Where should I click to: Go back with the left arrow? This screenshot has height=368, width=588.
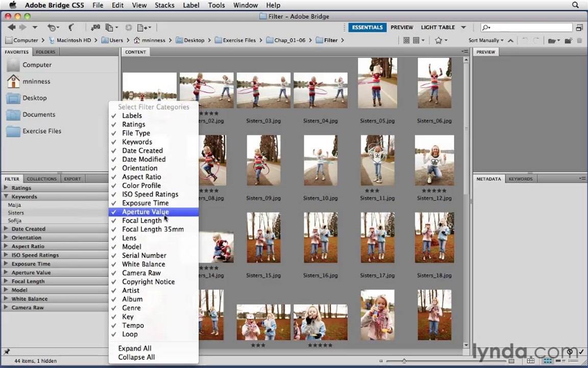click(x=12, y=28)
